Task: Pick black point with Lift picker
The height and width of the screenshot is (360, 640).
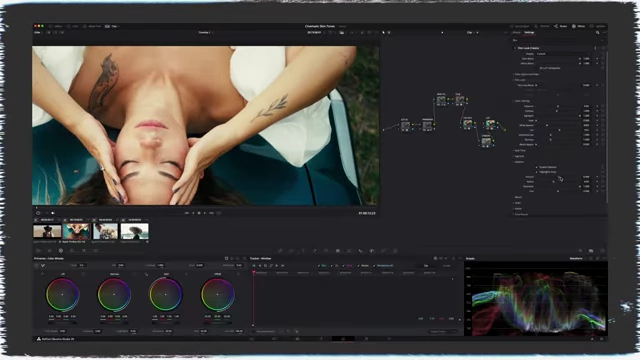Action: click(x=42, y=274)
